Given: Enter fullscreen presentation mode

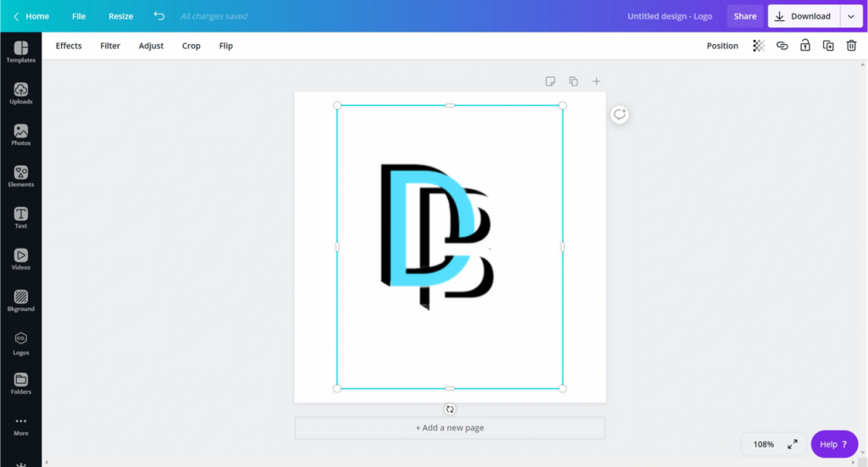Looking at the screenshot, I should tap(793, 444).
